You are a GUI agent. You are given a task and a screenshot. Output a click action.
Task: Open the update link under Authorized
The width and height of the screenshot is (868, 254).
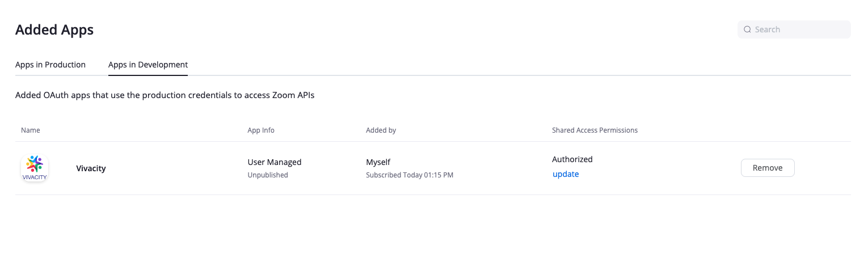566,174
